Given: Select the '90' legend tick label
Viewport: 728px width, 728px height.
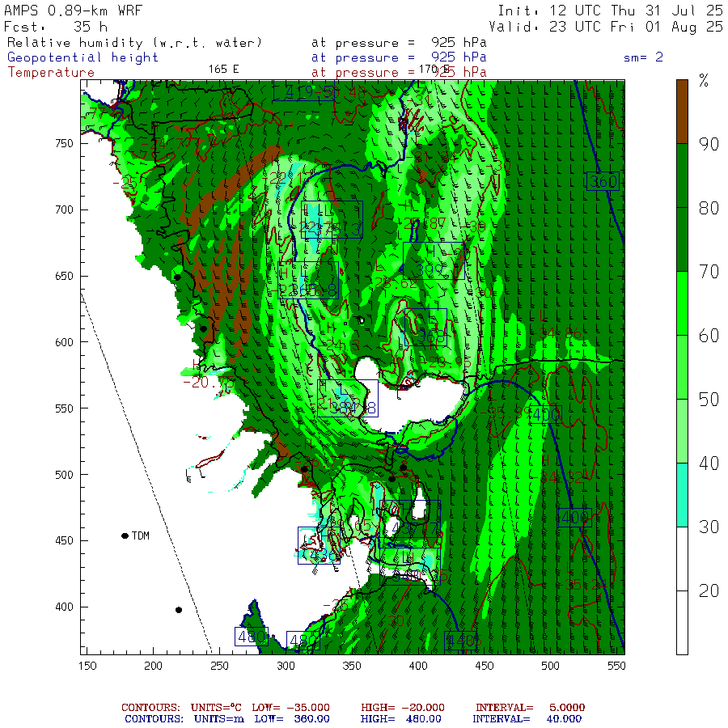Looking at the screenshot, I should (709, 145).
